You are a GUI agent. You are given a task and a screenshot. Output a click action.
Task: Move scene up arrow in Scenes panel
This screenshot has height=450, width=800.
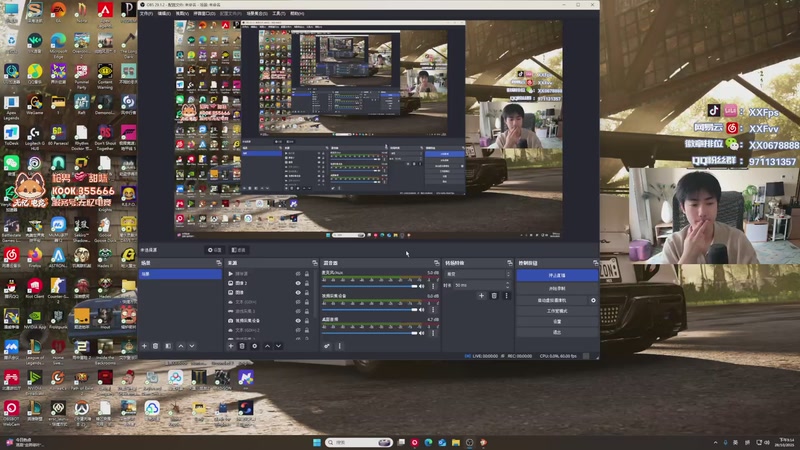pos(181,346)
